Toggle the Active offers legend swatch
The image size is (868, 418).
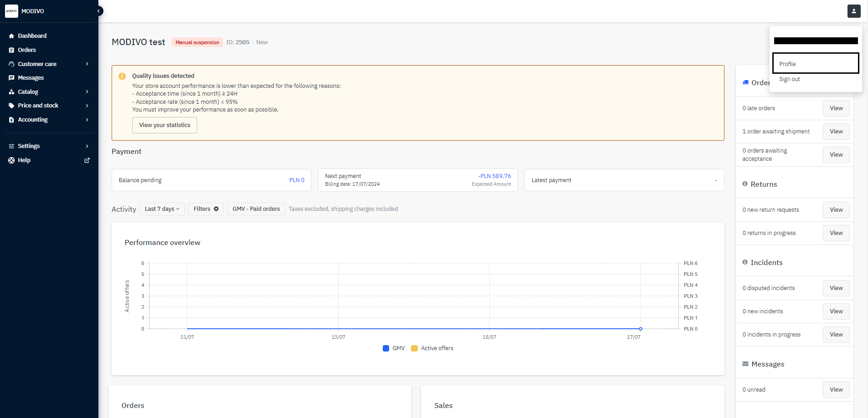tap(414, 348)
